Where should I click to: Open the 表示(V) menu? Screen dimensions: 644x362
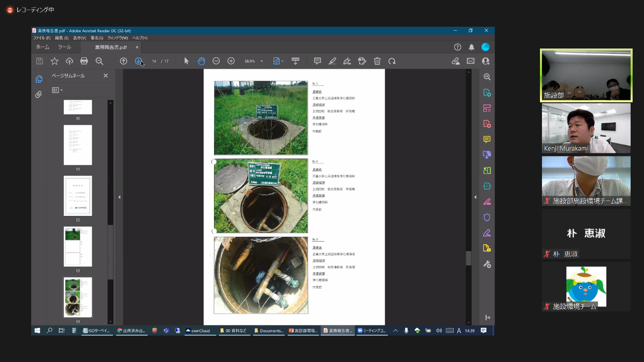[x=79, y=38]
